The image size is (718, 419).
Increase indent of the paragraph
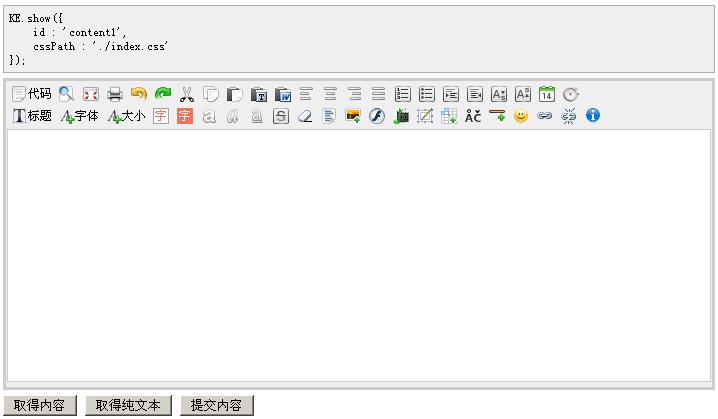451,94
